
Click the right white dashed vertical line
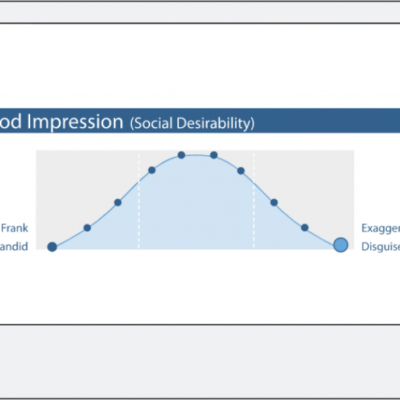click(x=254, y=201)
